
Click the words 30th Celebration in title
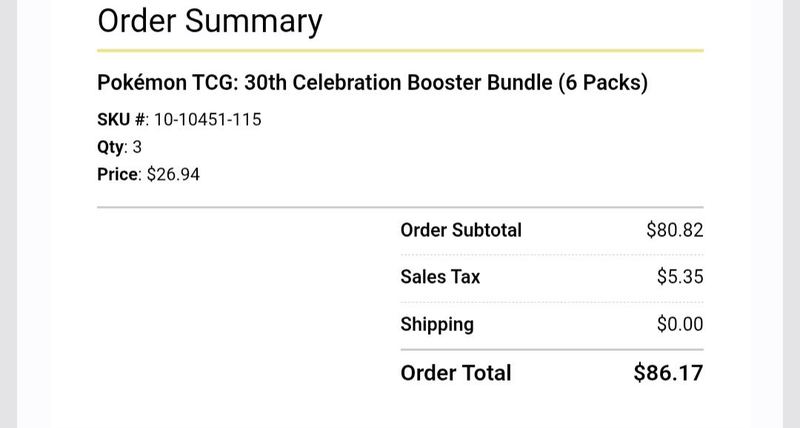click(x=323, y=83)
